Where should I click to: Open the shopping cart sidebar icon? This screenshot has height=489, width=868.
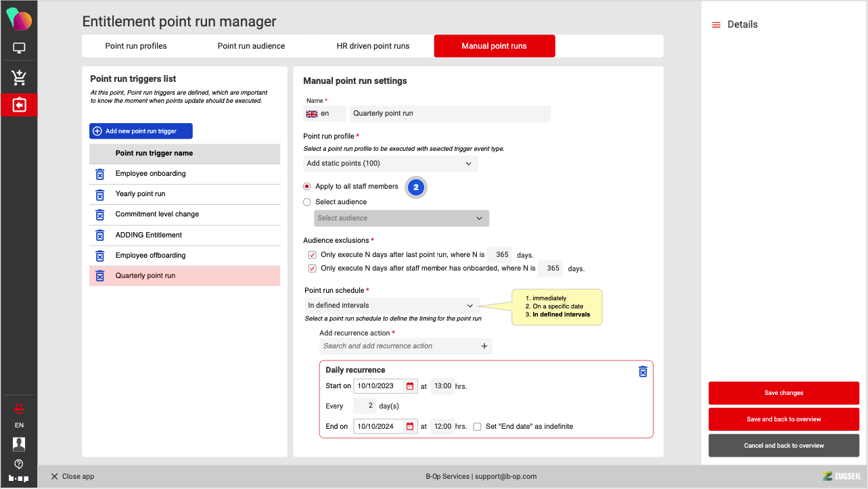19,78
